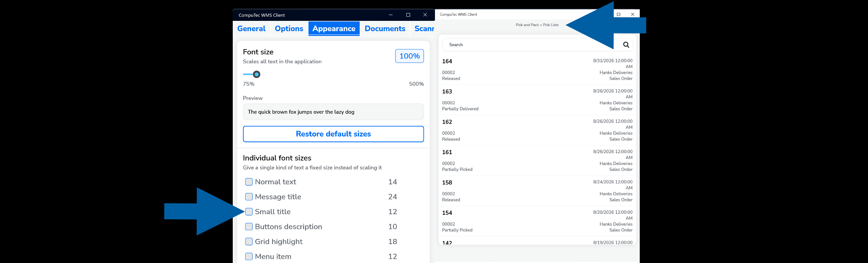Minimize the settings window
Image resolution: width=868 pixels, height=263 pixels.
click(391, 15)
